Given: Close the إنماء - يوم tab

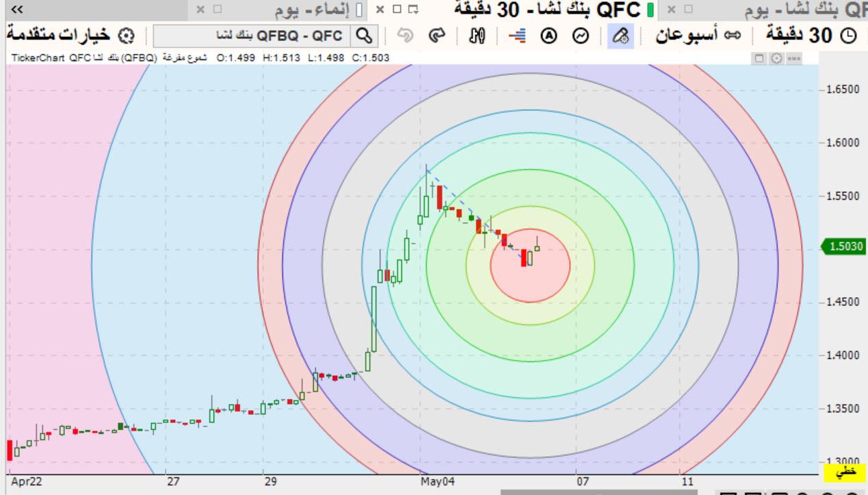Looking at the screenshot, I should coord(200,9).
